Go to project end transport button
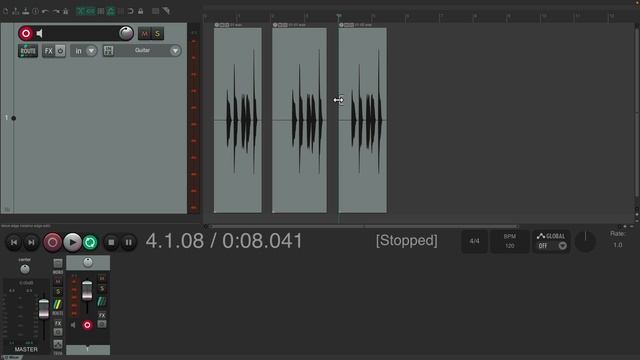 point(31,242)
